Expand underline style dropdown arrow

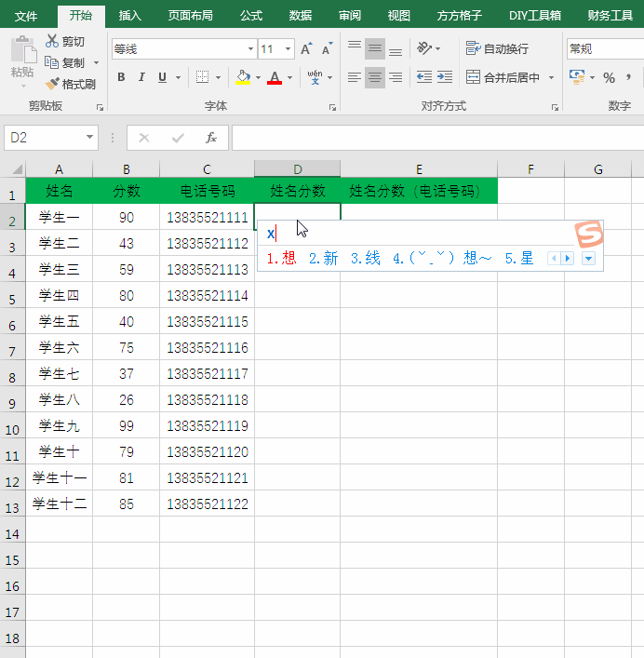point(178,77)
